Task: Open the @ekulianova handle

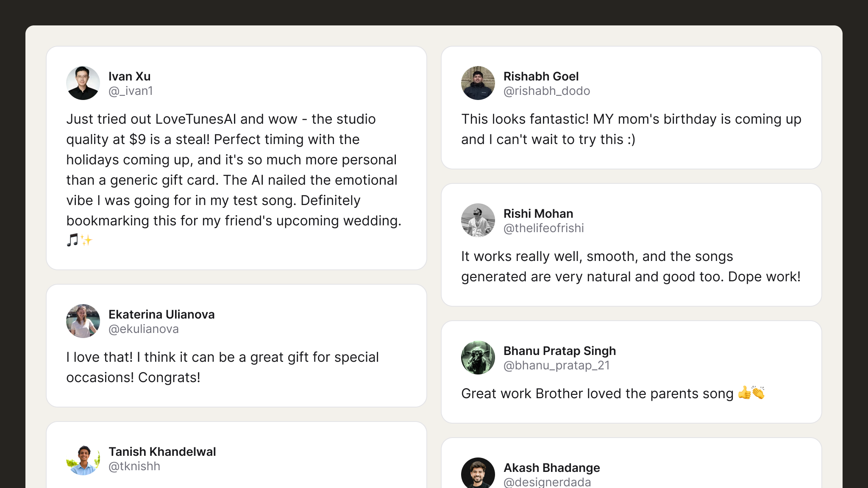Action: [x=144, y=329]
